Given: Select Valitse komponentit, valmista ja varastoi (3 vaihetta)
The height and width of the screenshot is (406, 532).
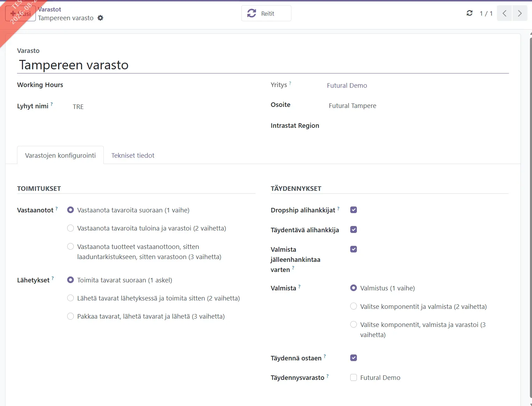Looking at the screenshot, I should (353, 325).
